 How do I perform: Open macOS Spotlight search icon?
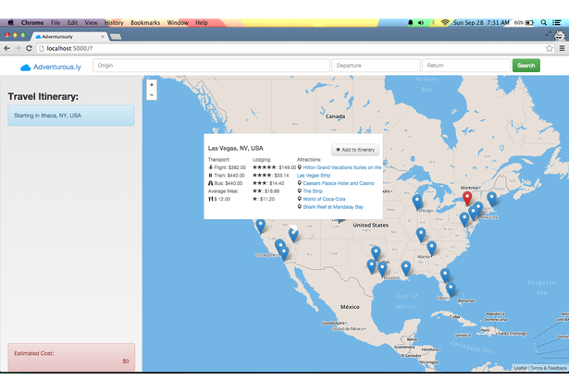click(544, 22)
